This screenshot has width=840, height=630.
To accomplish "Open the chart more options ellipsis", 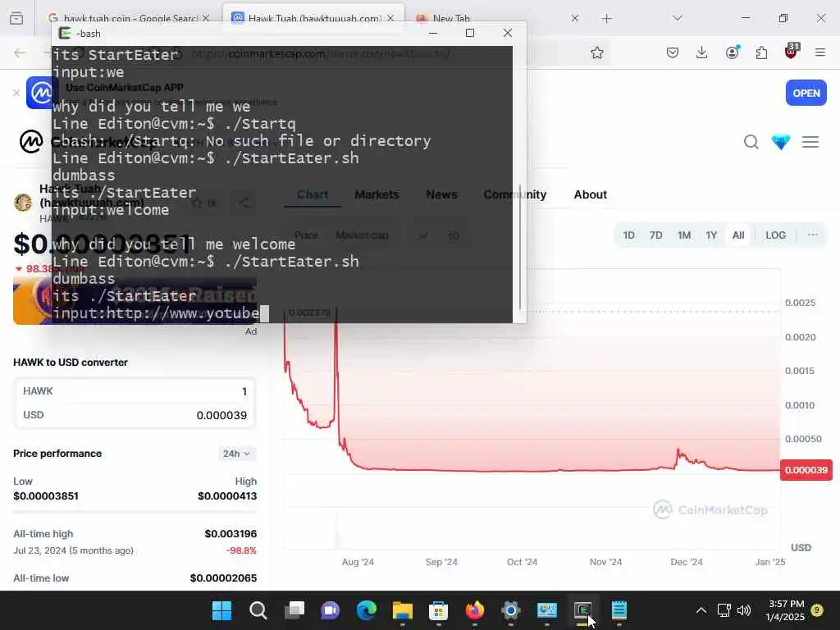I will pyautogui.click(x=813, y=235).
